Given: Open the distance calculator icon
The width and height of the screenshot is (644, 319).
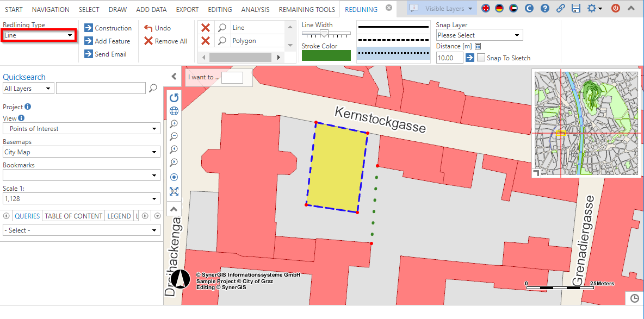Looking at the screenshot, I should pos(478,47).
